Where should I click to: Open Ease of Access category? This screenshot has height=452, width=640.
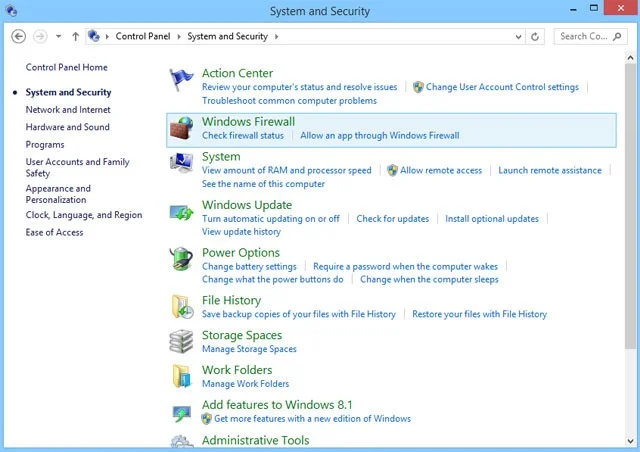[x=54, y=232]
